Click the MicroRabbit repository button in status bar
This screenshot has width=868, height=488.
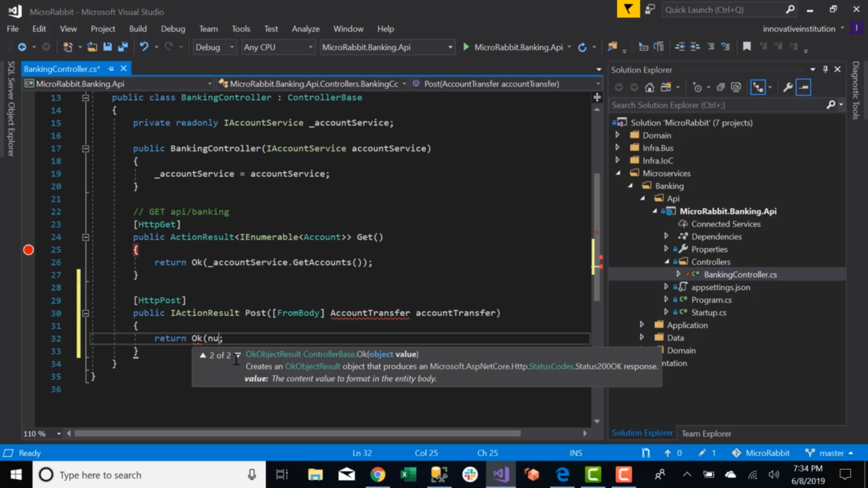pyautogui.click(x=760, y=453)
